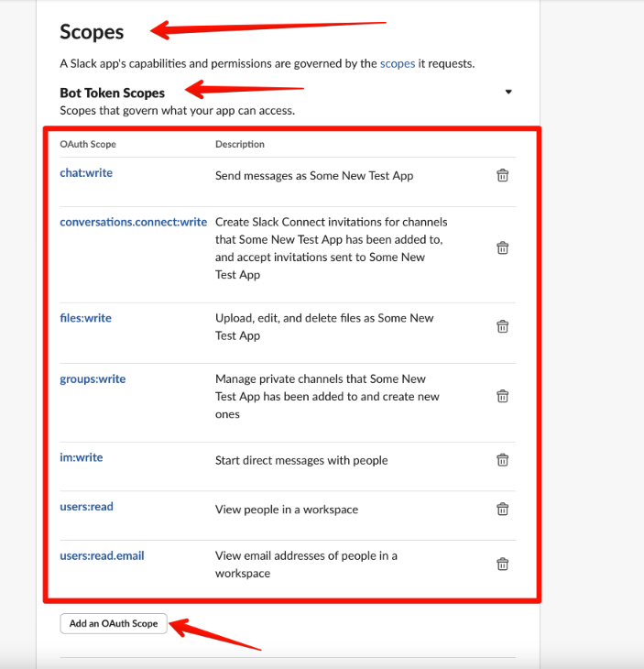
Task: Click trash icon for files:write
Action: coord(502,326)
